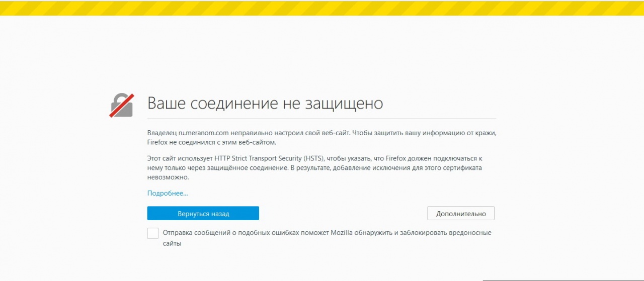This screenshot has width=644, height=281.
Task: Click the phrase «защитить вашу информацию от кражи»
Action: tap(435, 133)
